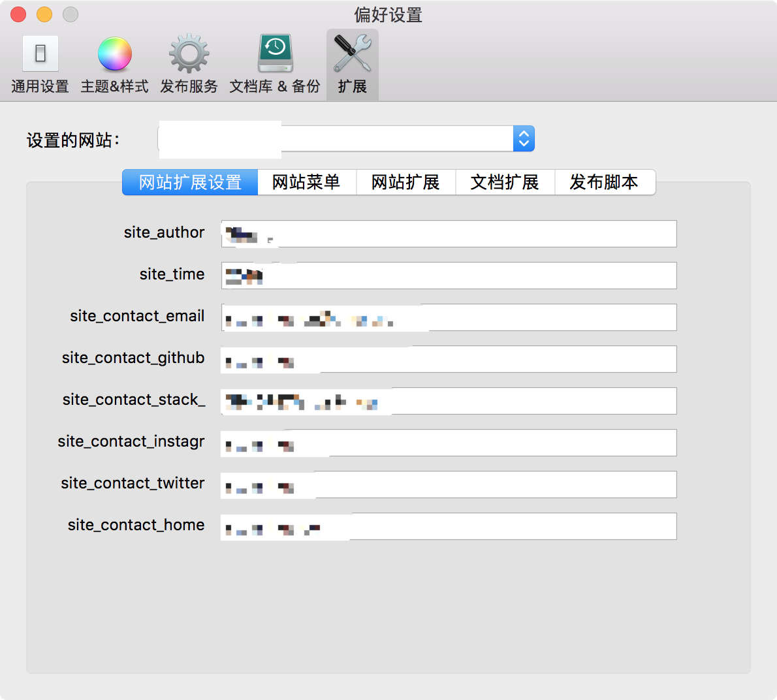Open the 通用设置 general preferences pane
The width and height of the screenshot is (777, 700).
coord(40,64)
